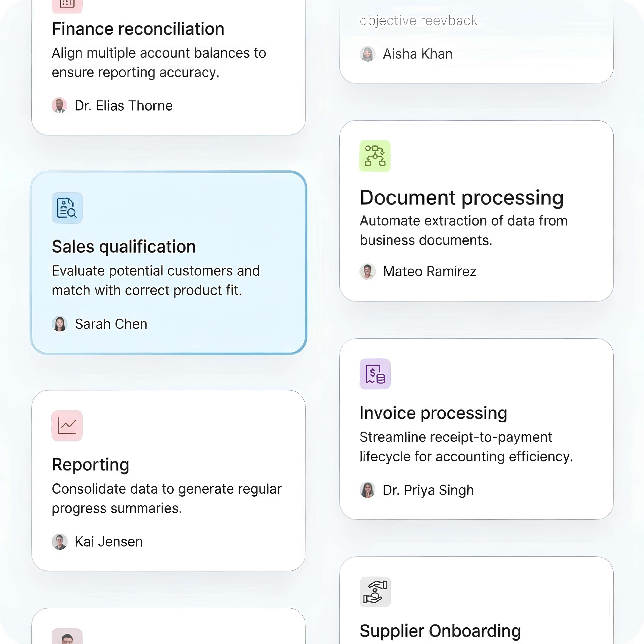This screenshot has height=644, width=644.
Task: Click Aisha Khan's avatar
Action: coord(367,54)
